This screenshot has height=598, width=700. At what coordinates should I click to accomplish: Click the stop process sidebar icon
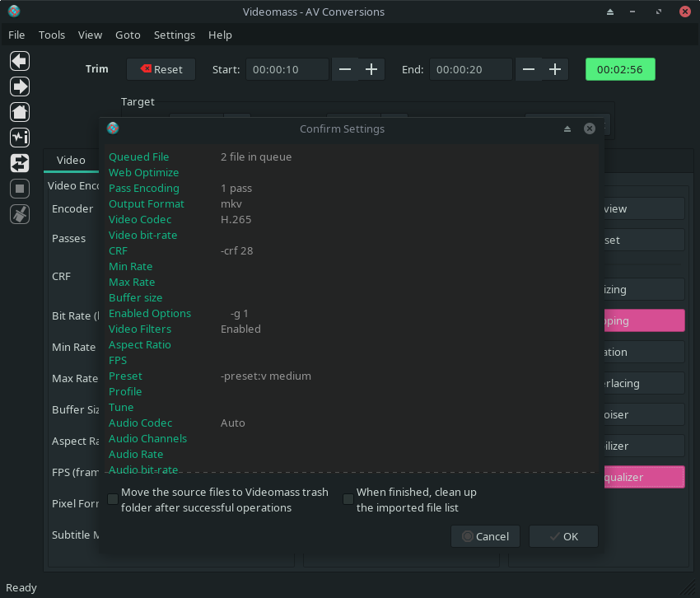click(x=20, y=189)
